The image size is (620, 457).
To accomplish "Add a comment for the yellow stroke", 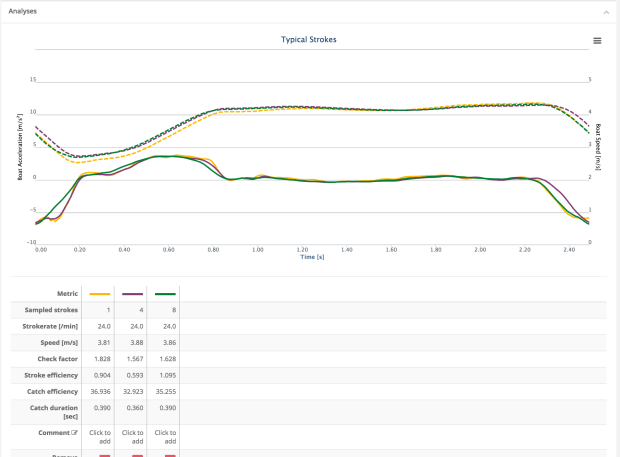I will click(x=99, y=436).
